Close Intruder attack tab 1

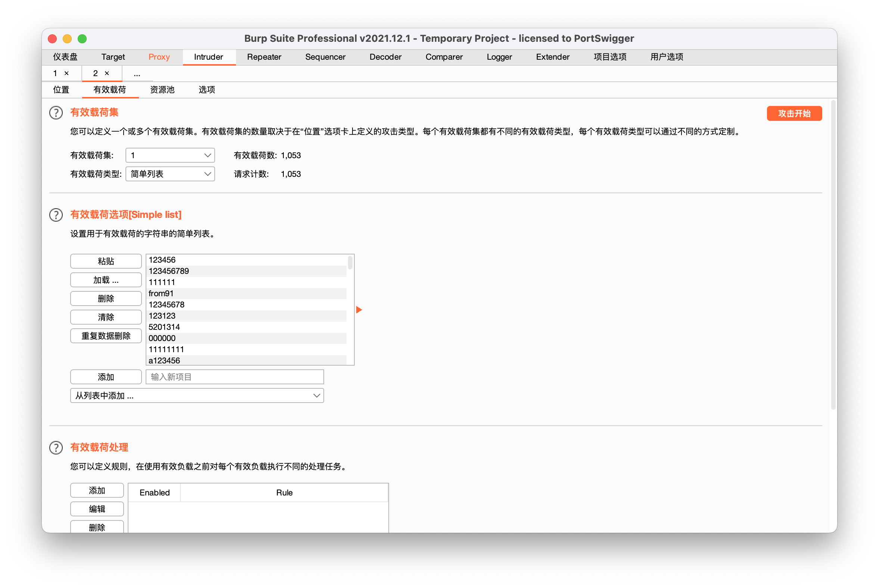click(67, 73)
